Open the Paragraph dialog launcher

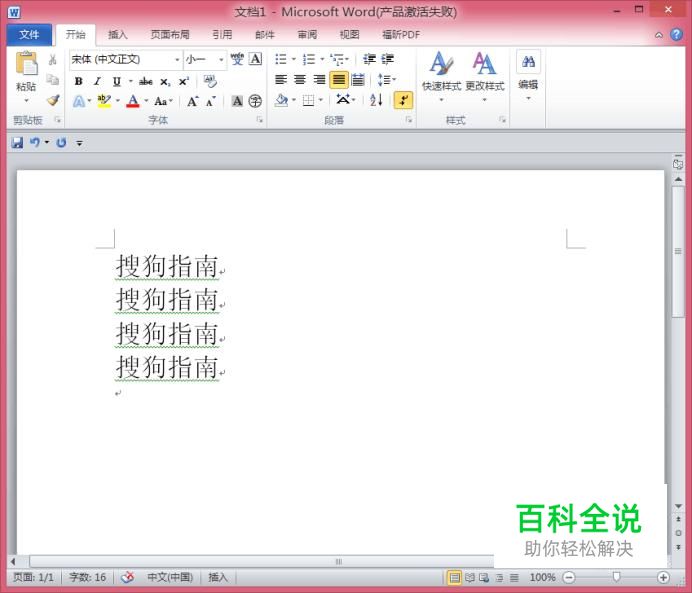pyautogui.click(x=409, y=120)
